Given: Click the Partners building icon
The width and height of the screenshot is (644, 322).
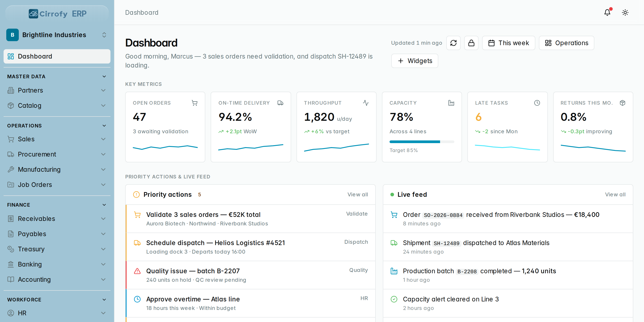Looking at the screenshot, I should click(11, 90).
